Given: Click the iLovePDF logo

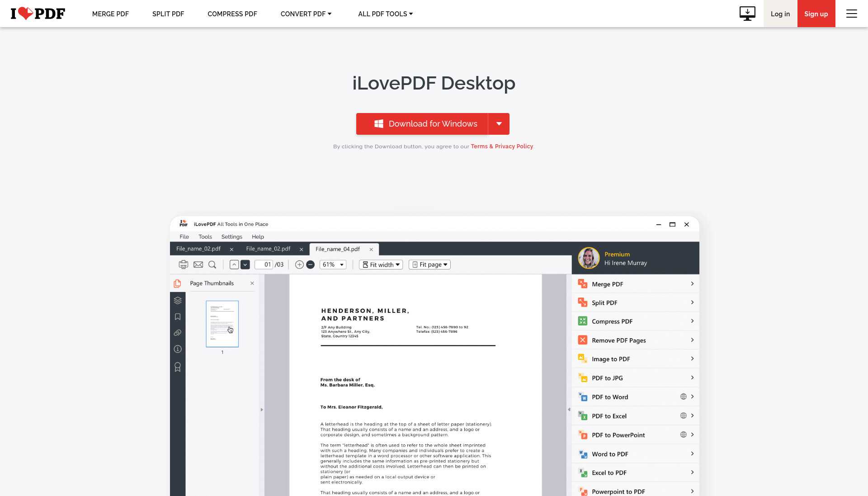Looking at the screenshot, I should click(x=38, y=14).
